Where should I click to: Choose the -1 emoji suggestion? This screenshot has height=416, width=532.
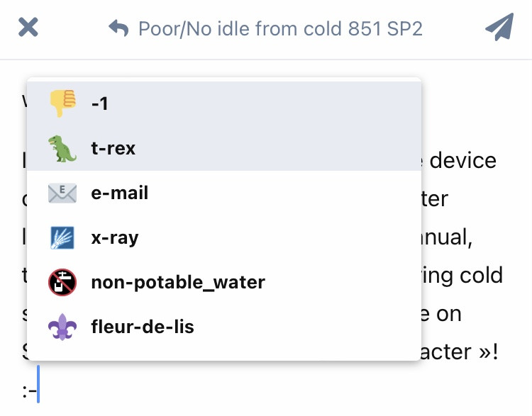pos(224,103)
